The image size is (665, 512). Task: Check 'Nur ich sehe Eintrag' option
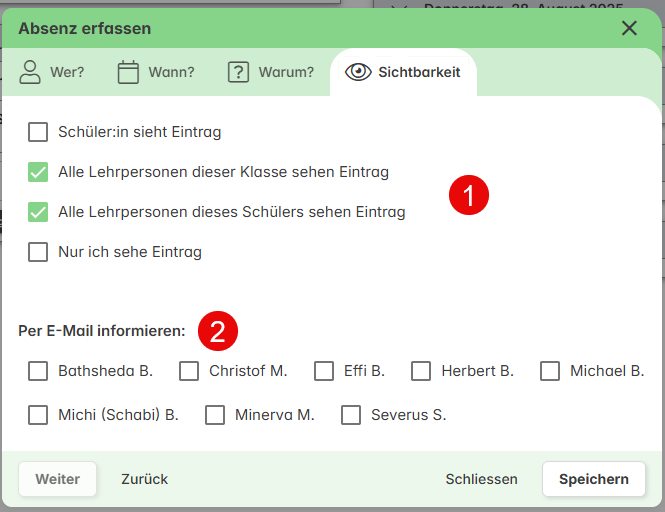point(38,252)
